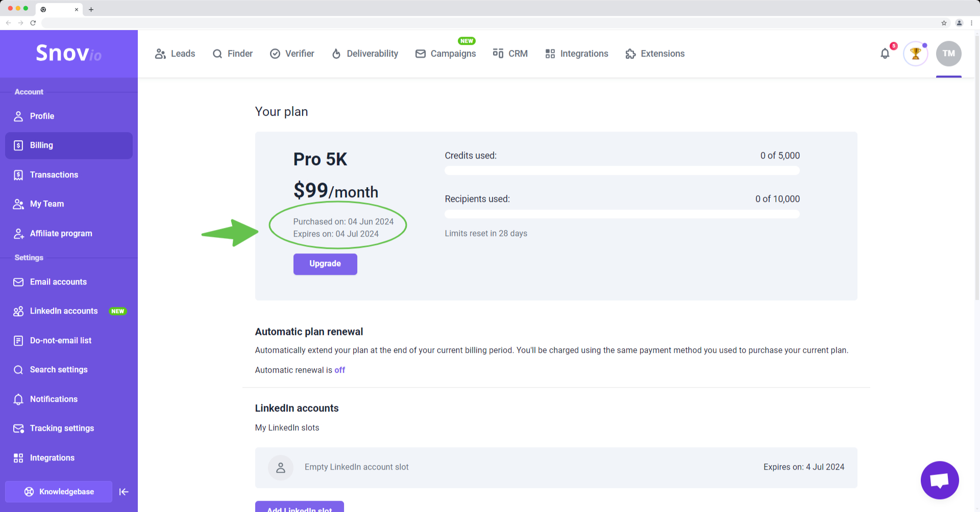Click the Leads people icon
This screenshot has height=512, width=980.
click(160, 54)
